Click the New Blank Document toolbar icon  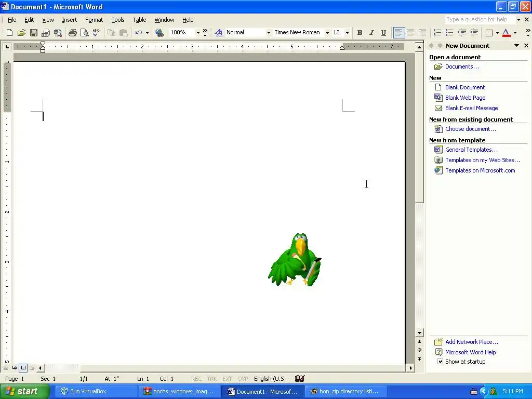(x=9, y=33)
